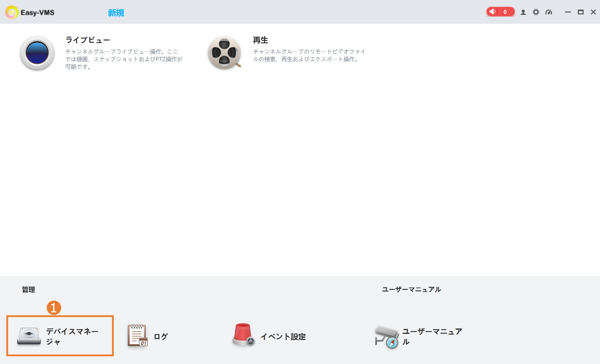Maximize the Easy-VMS window
The image size is (600, 364).
581,12
